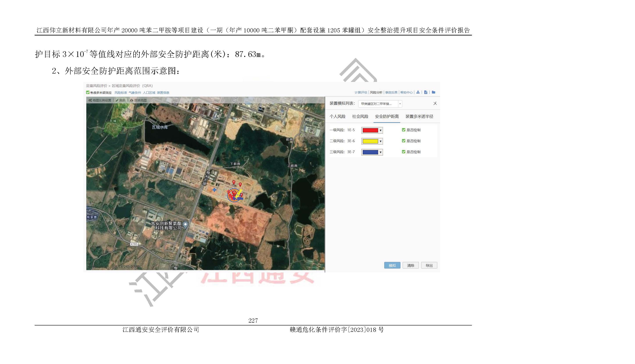Image resolution: width=635 pixels, height=364 pixels.
Task: Click the blue plus marker on map
Action: point(214,190)
